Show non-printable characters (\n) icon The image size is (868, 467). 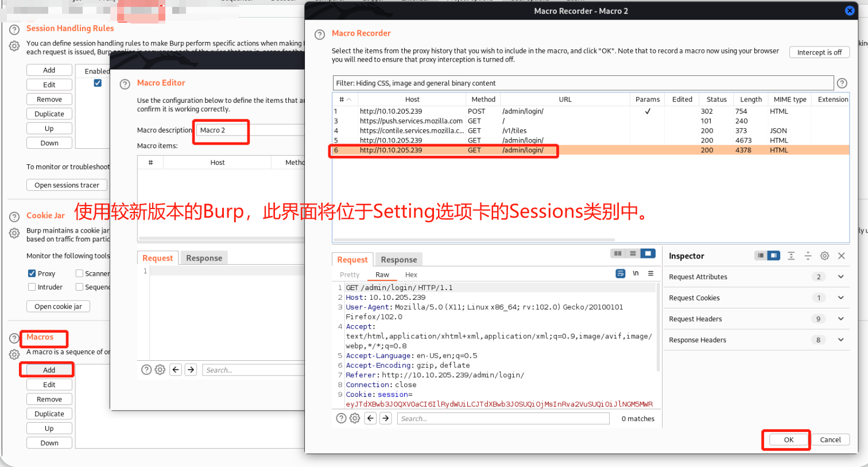(635, 273)
